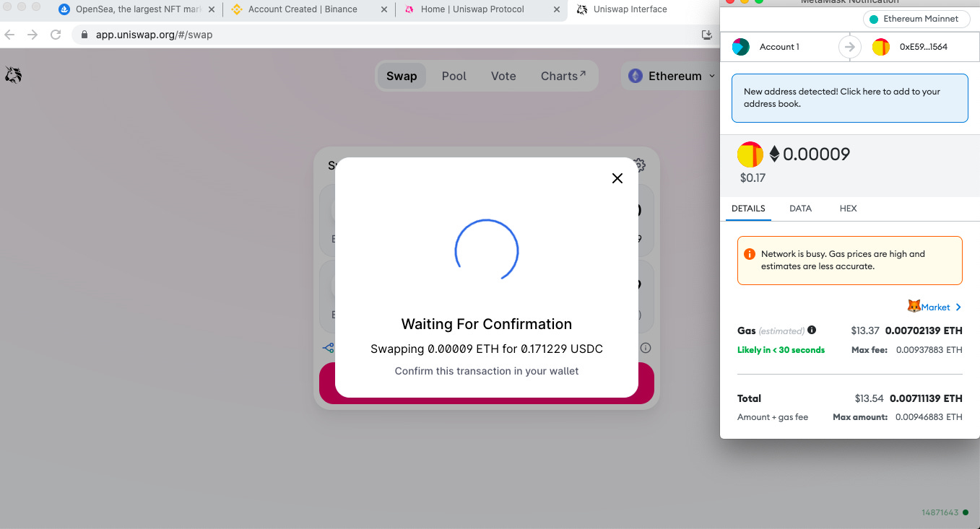Image resolution: width=980 pixels, height=529 pixels.
Task: Click the Ethereum network icon
Action: pyautogui.click(x=635, y=75)
